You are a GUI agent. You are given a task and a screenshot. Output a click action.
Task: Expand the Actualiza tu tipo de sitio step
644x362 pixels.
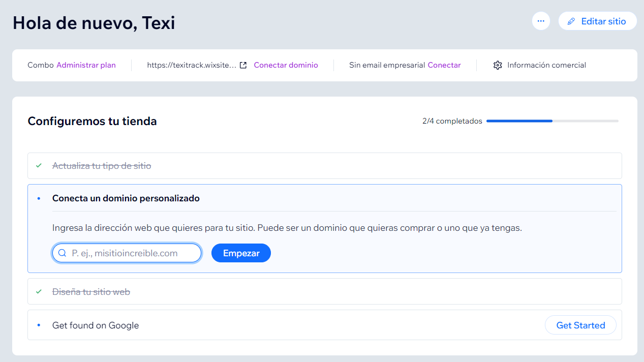pyautogui.click(x=102, y=166)
